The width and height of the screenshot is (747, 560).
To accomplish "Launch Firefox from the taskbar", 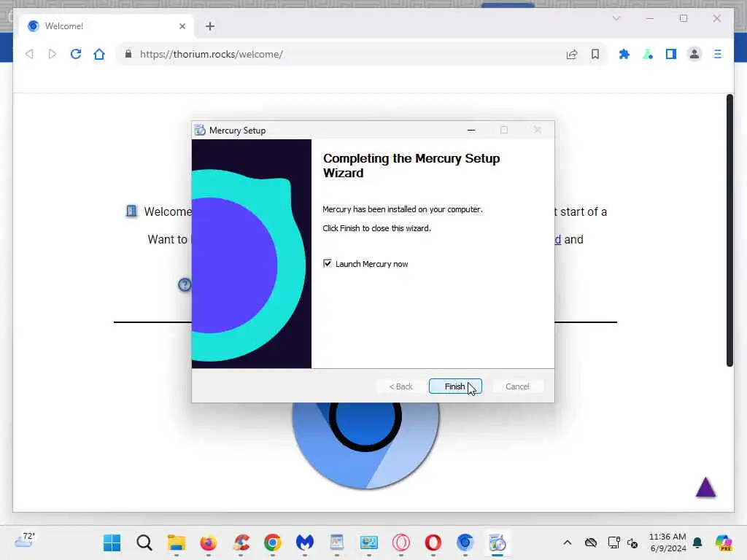I will [208, 542].
